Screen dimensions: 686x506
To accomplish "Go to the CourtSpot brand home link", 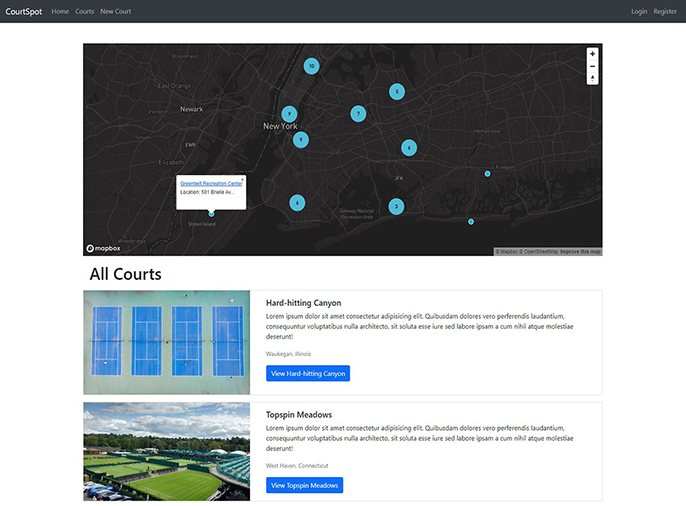I will [24, 11].
